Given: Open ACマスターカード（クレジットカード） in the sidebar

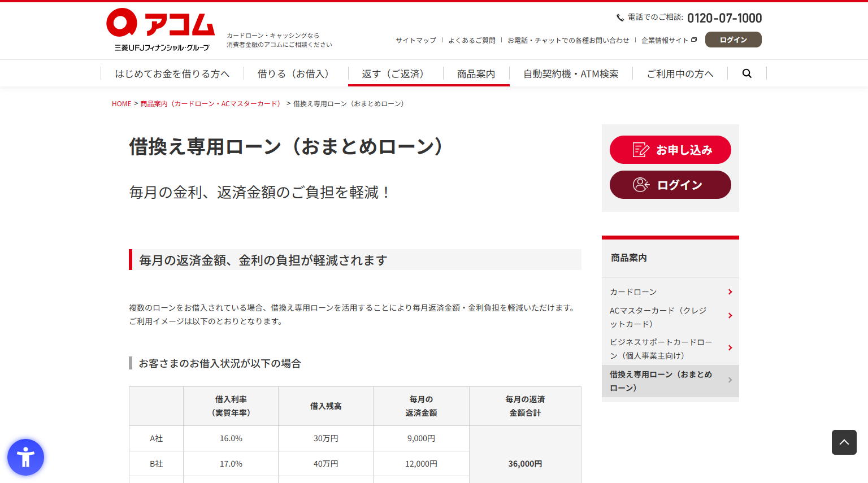Looking at the screenshot, I should 670,317.
